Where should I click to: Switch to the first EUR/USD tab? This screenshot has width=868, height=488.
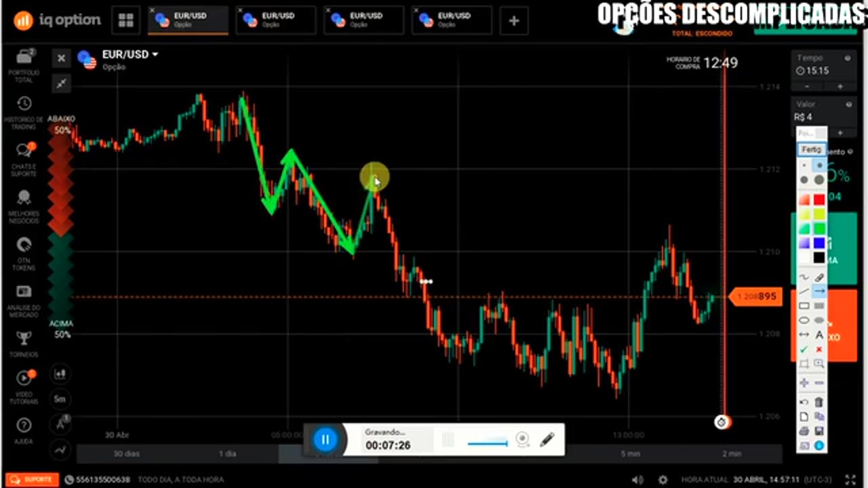click(188, 20)
